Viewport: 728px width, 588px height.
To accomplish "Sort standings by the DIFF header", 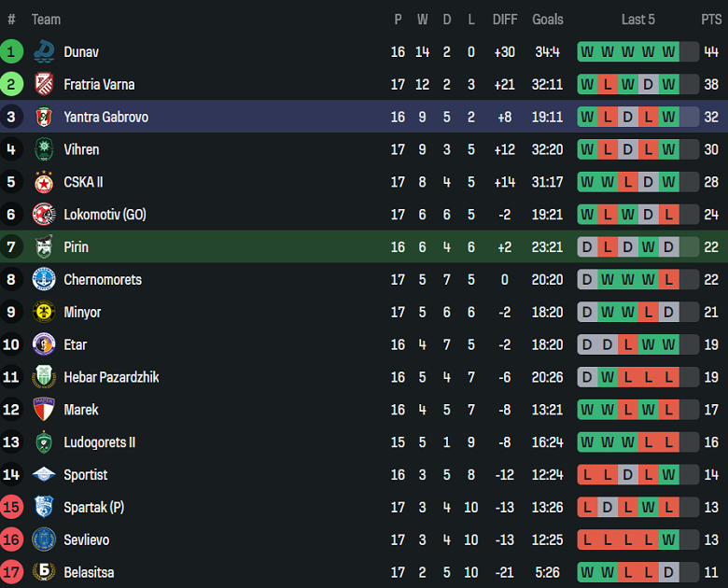I will pyautogui.click(x=505, y=20).
